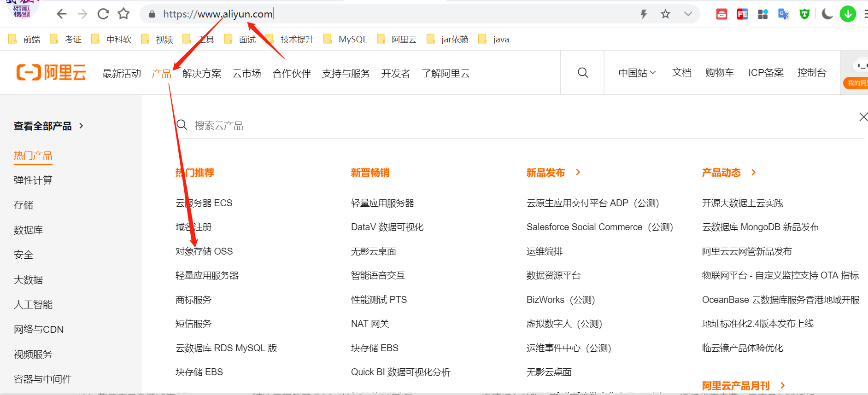The width and height of the screenshot is (868, 395).
Task: Select the 存储 category
Action: [x=23, y=205]
